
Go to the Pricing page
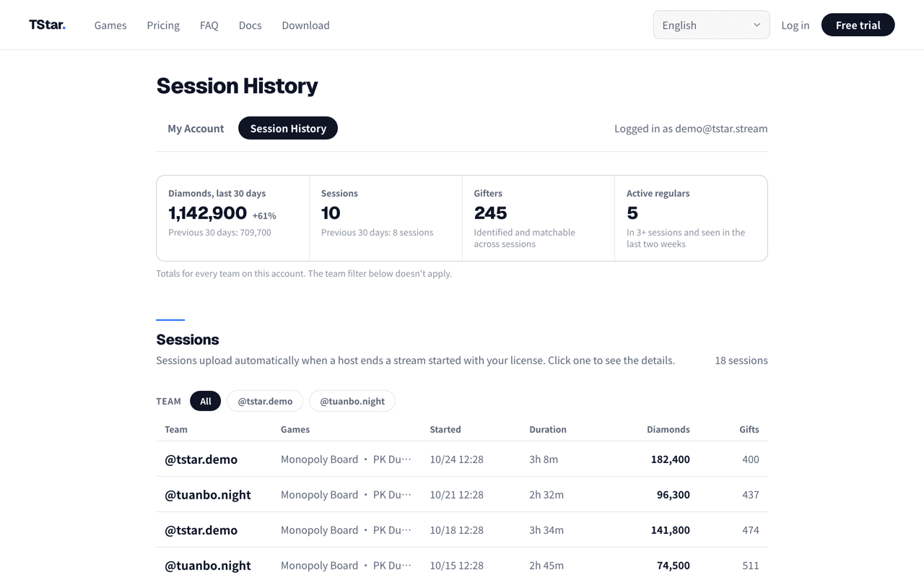(x=163, y=25)
